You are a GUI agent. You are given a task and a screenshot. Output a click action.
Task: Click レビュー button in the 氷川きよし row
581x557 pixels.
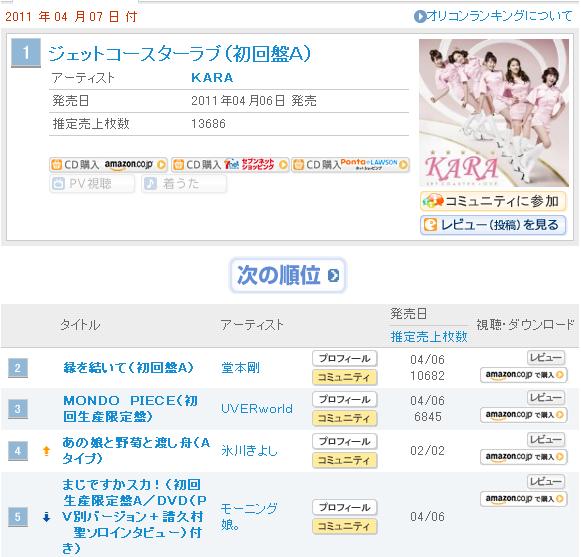[x=546, y=440]
